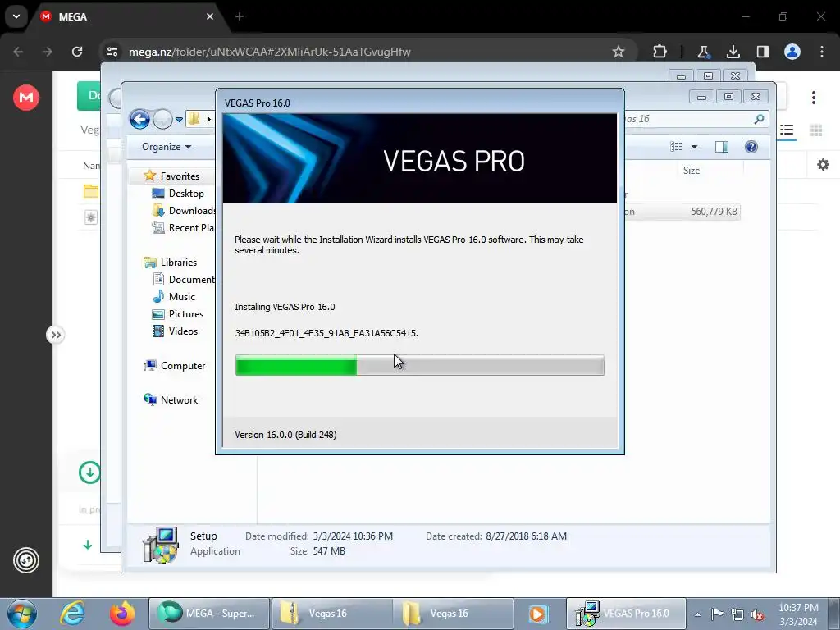Click the Setup application icon in details pane
Viewport: 840px width, 630px height.
160,545
